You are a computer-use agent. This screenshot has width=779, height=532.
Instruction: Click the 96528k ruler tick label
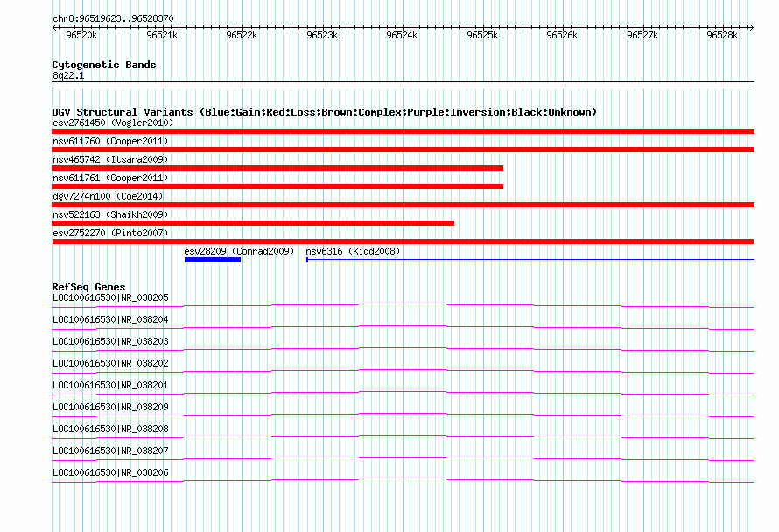(722, 35)
